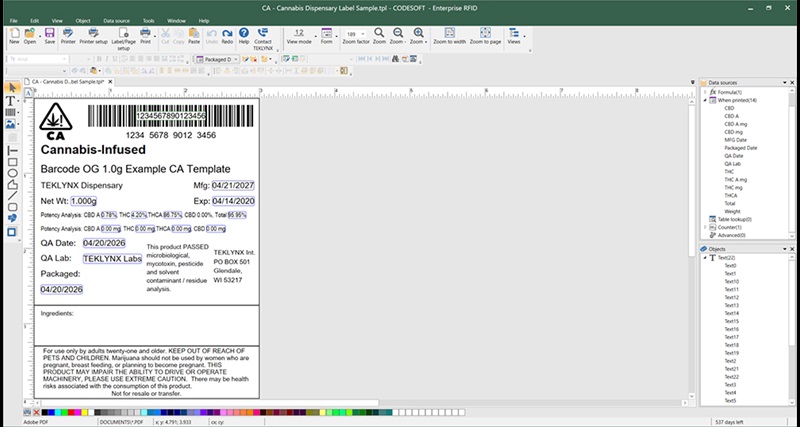This screenshot has height=427, width=800.
Task: Select the Text creation tool
Action: click(x=10, y=101)
